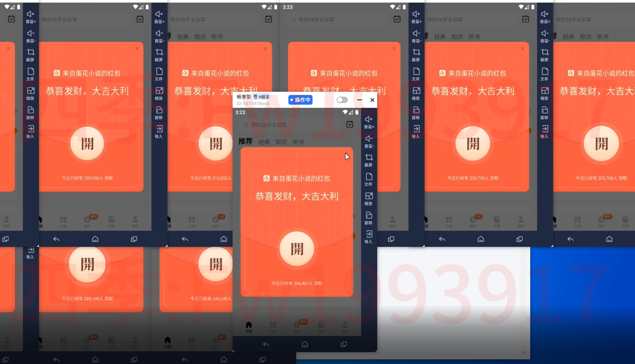Open the red packet showing 203,768人 领取

click(601, 143)
